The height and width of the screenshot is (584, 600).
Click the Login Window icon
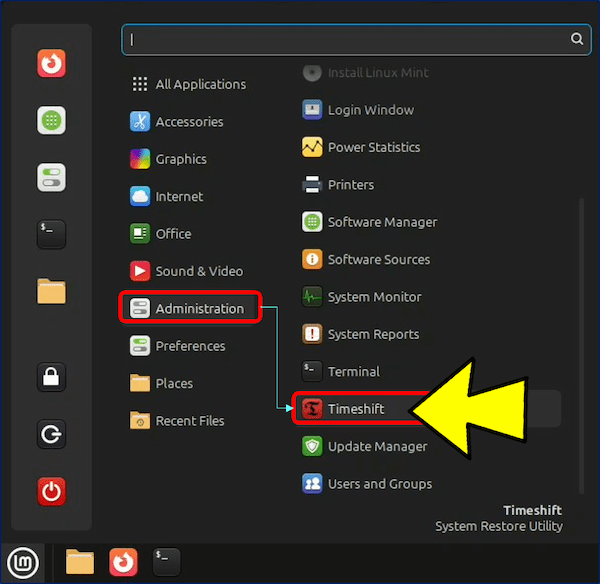[x=312, y=110]
